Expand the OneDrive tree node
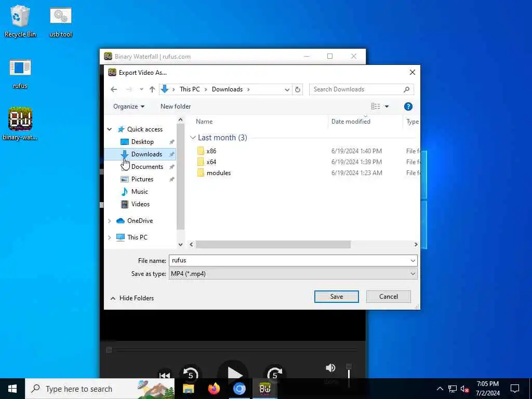Screen dimensions: 532x399 click(109, 221)
